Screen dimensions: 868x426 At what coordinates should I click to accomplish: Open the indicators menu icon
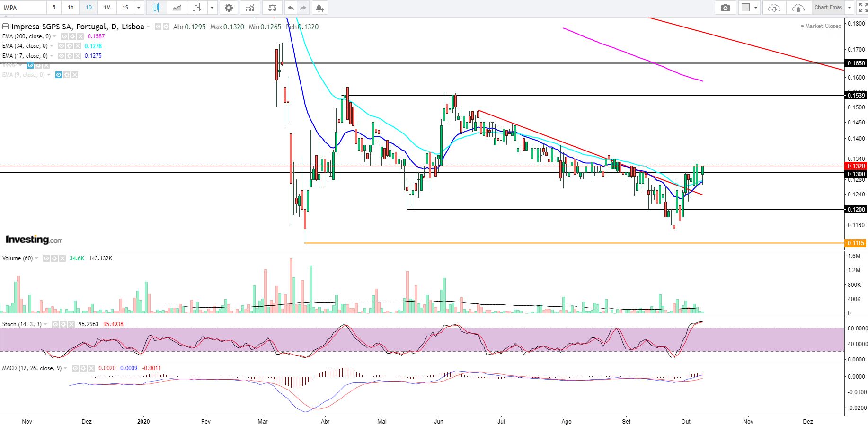click(x=250, y=8)
